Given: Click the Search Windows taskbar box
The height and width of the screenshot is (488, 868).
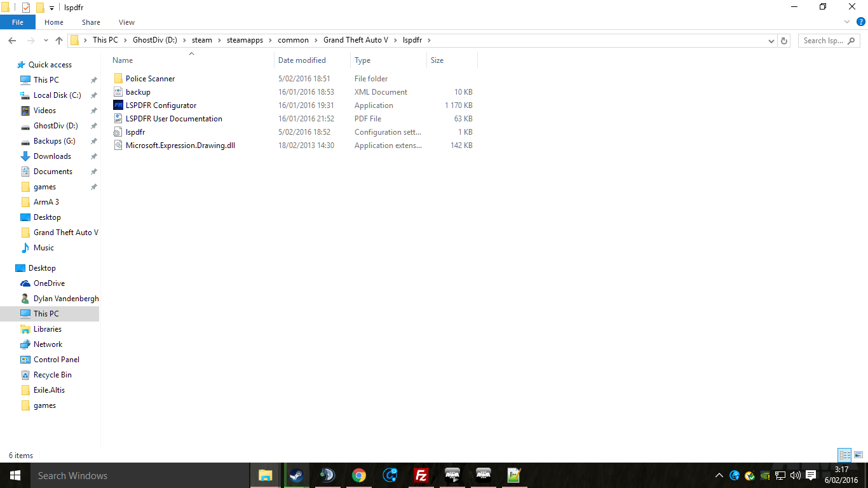Looking at the screenshot, I should [140, 475].
